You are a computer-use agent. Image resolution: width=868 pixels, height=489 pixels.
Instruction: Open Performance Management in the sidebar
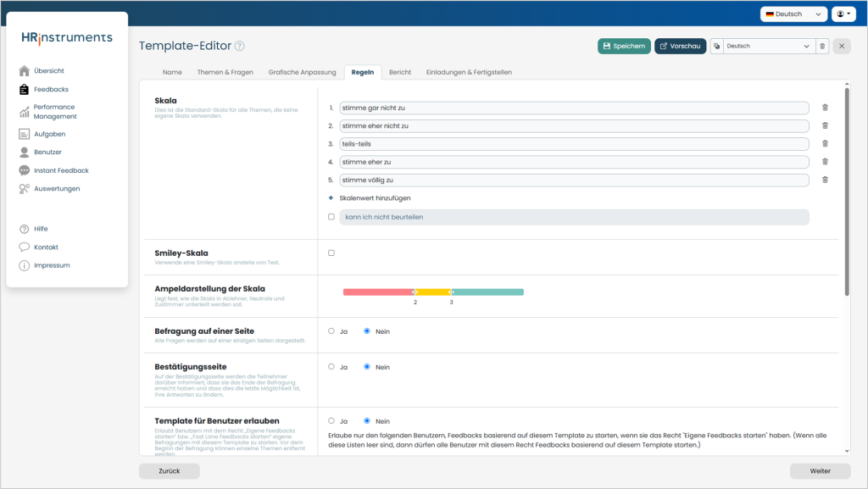(x=55, y=112)
